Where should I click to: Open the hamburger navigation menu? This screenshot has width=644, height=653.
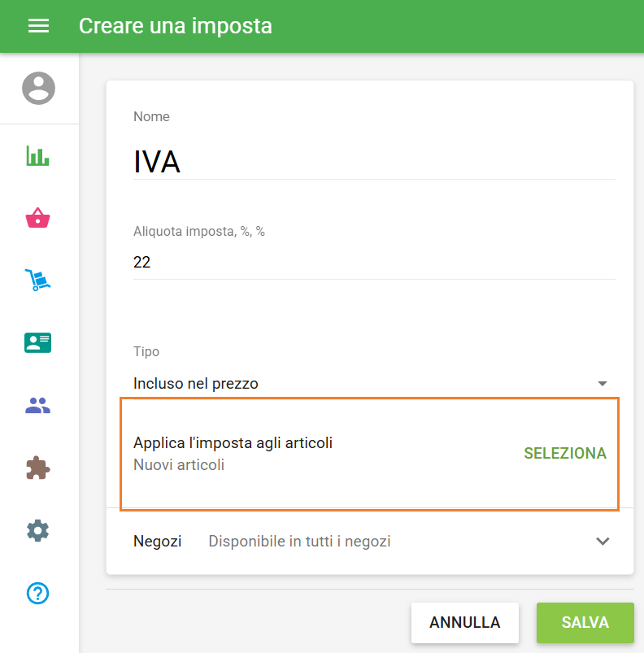click(x=38, y=26)
